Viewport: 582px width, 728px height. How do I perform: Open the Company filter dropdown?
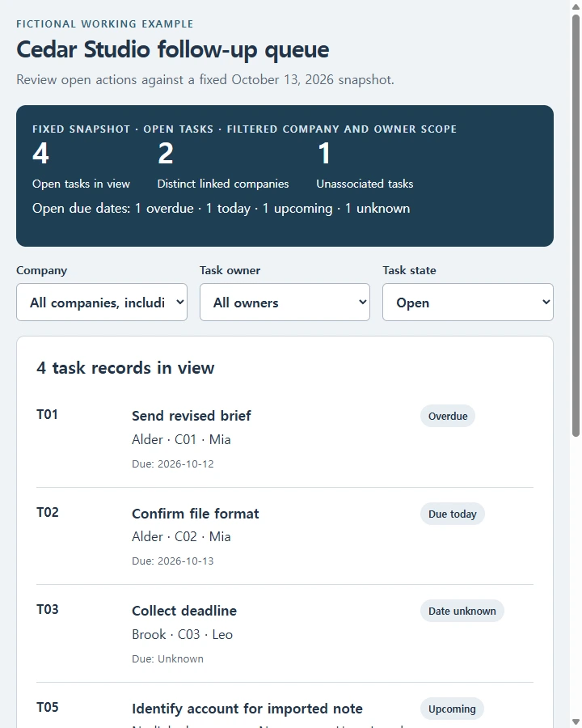(102, 303)
